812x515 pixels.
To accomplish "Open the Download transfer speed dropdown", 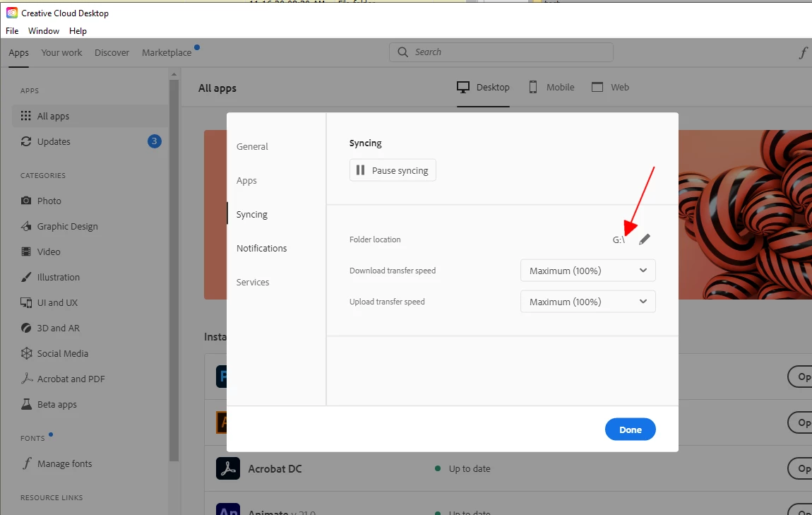I will point(587,271).
